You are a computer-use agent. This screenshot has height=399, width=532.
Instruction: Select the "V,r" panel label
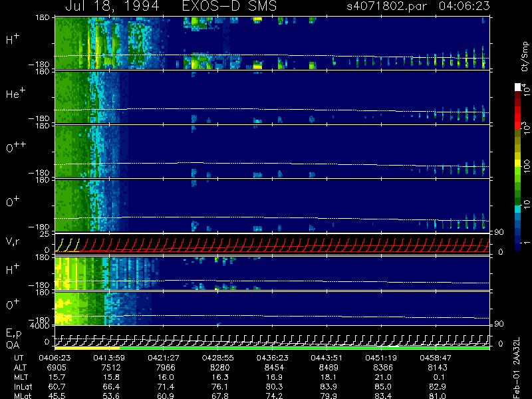point(13,241)
